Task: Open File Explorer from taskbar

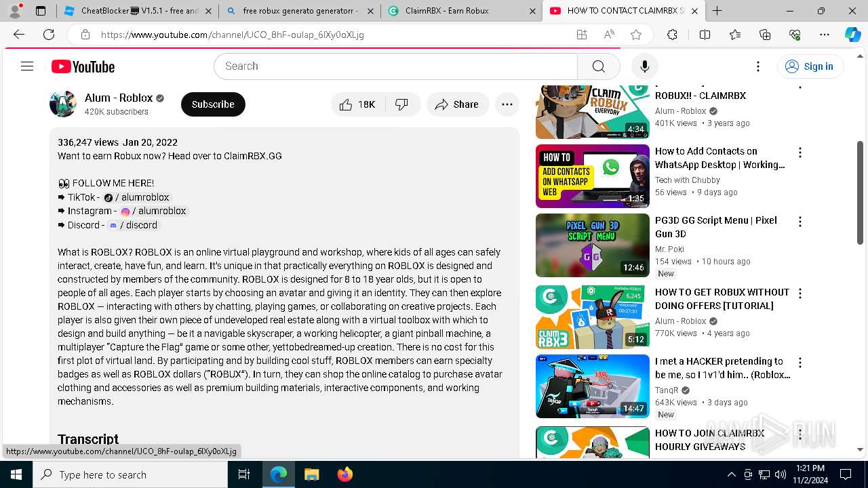Action: [311, 474]
